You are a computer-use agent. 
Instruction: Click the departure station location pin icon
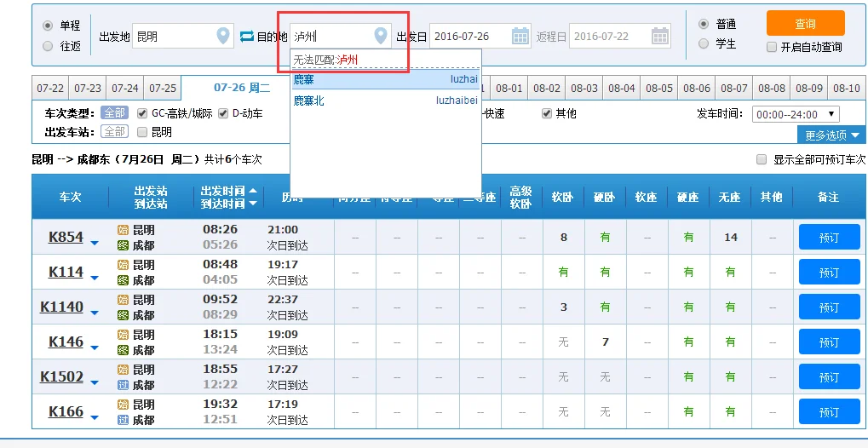point(222,36)
